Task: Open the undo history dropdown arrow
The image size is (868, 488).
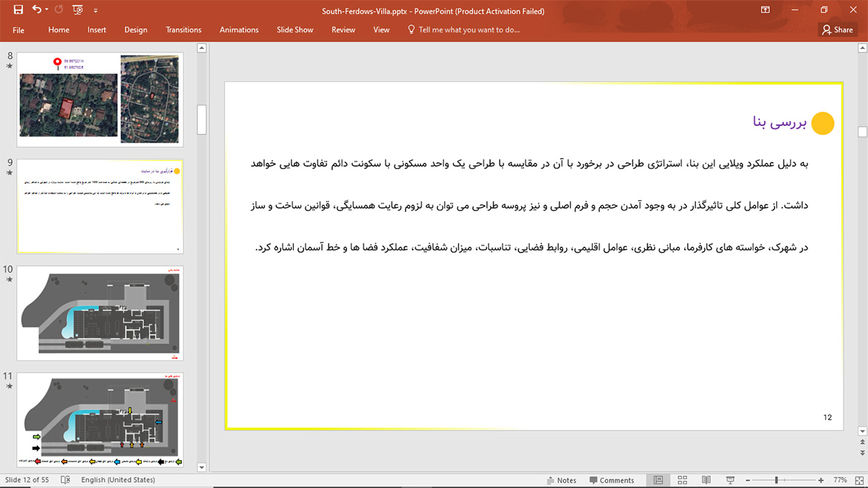Action: point(46,10)
